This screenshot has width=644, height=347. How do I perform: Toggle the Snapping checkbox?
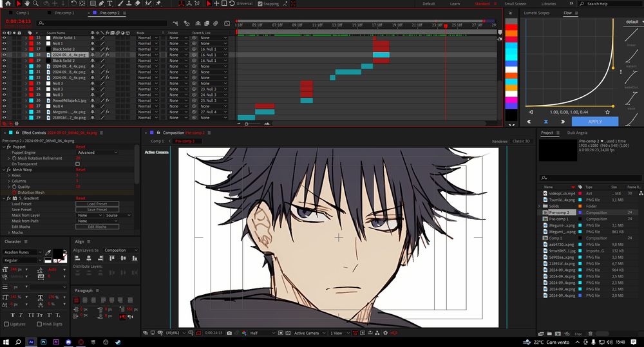[260, 4]
